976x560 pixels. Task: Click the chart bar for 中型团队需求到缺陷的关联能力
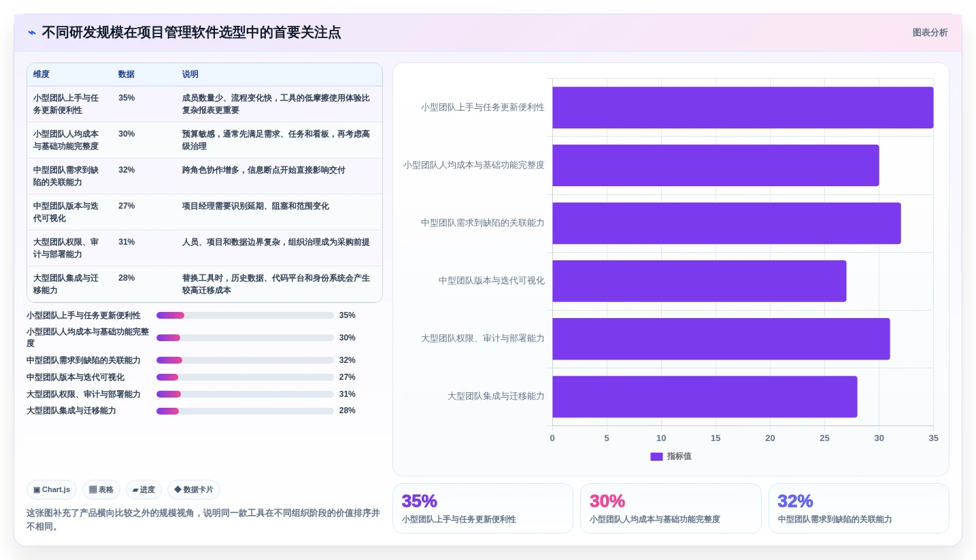(726, 223)
